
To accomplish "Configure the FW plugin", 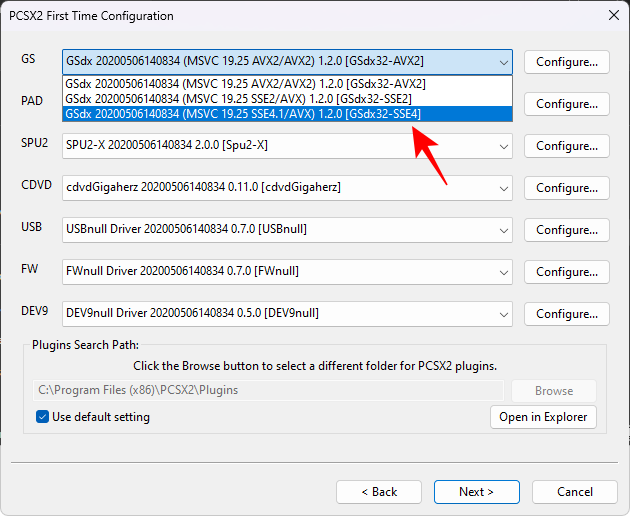I will (567, 272).
